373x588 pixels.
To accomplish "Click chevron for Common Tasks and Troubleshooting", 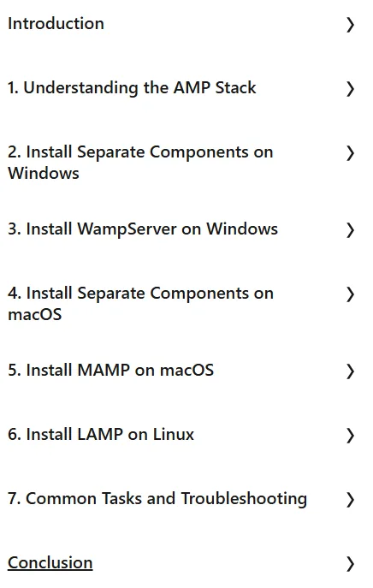I will click(x=350, y=500).
